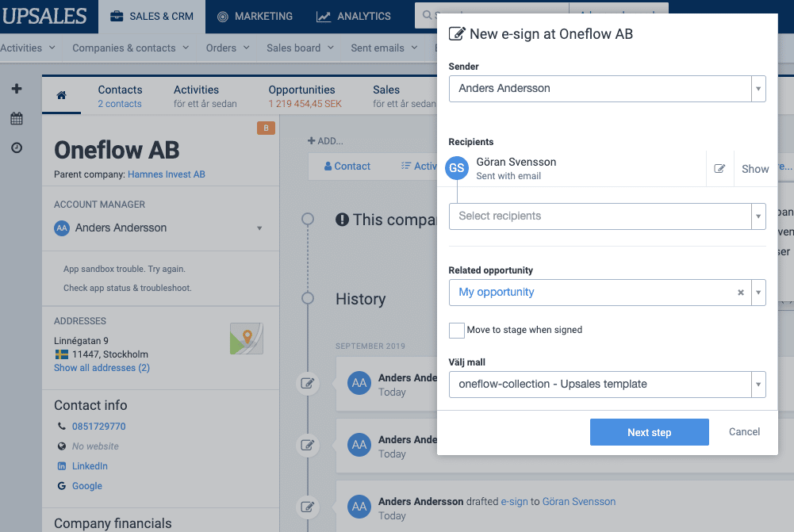Open Göran Svensson link in history entry
Image resolution: width=794 pixels, height=532 pixels.
[579, 502]
